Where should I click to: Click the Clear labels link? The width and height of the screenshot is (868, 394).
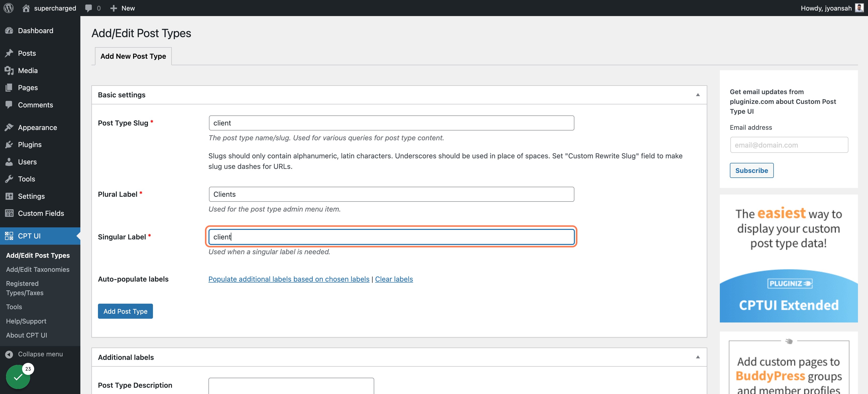pos(394,279)
